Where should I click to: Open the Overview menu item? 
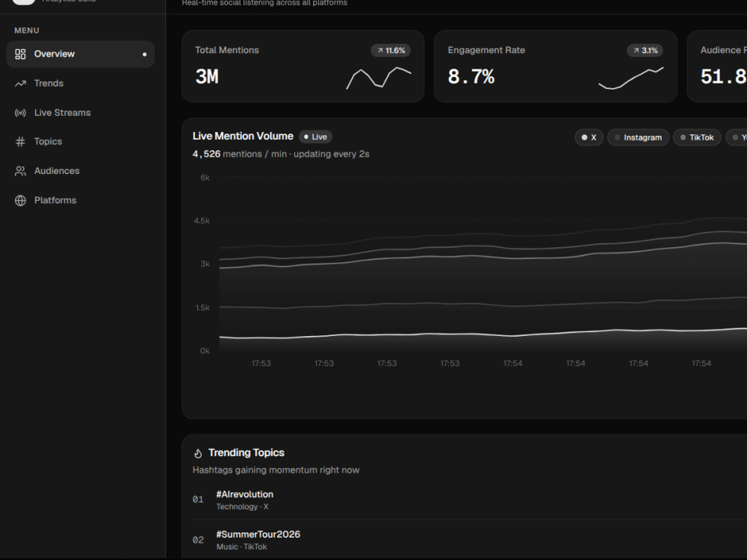pyautogui.click(x=81, y=55)
